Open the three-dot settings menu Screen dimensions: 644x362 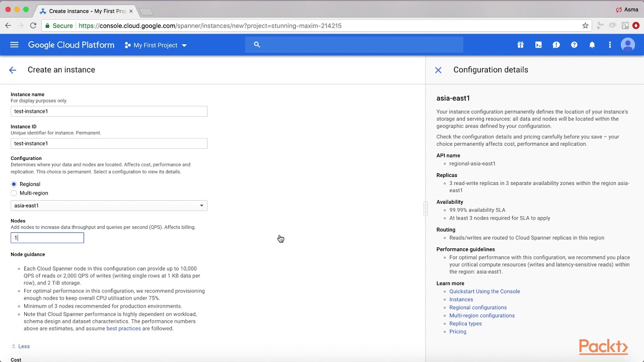tap(610, 45)
